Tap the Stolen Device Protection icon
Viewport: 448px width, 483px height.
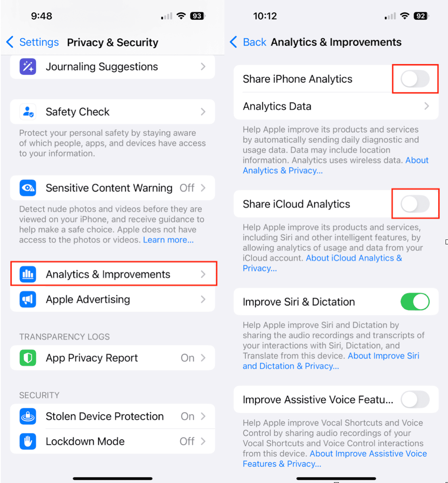click(28, 416)
